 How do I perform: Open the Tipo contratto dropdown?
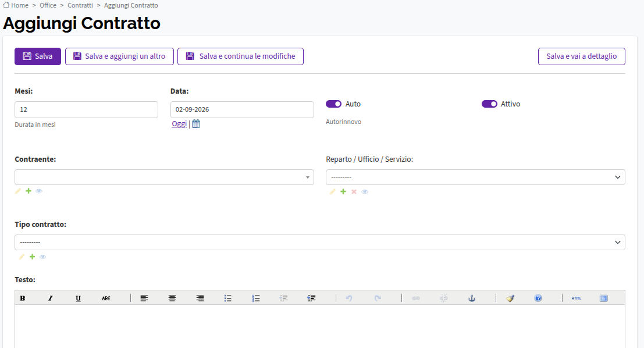point(320,243)
